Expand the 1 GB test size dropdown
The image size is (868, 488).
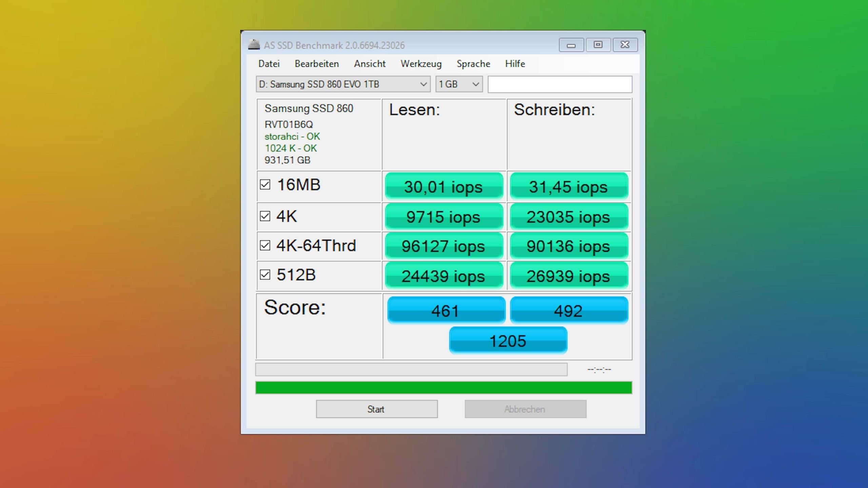(459, 84)
